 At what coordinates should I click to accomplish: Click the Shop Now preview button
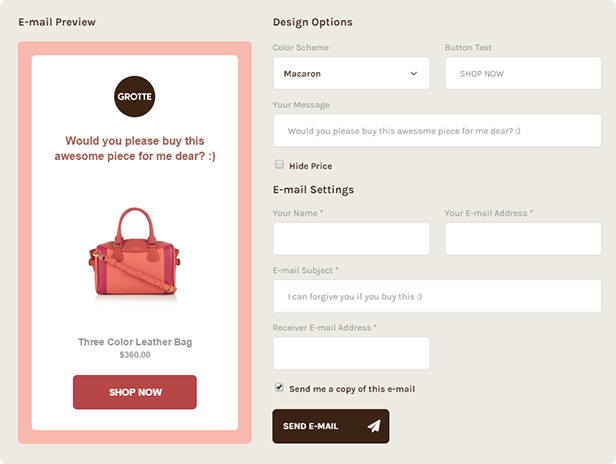(135, 392)
